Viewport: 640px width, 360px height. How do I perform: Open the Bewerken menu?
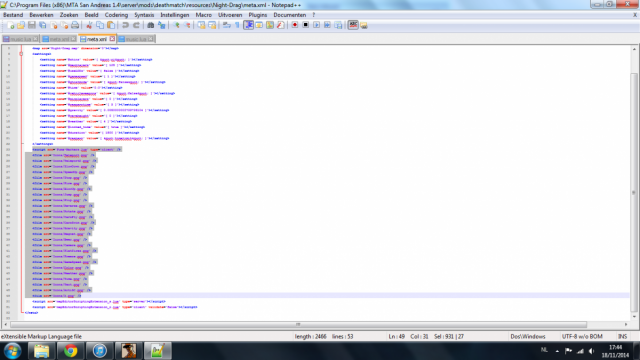(x=41, y=15)
